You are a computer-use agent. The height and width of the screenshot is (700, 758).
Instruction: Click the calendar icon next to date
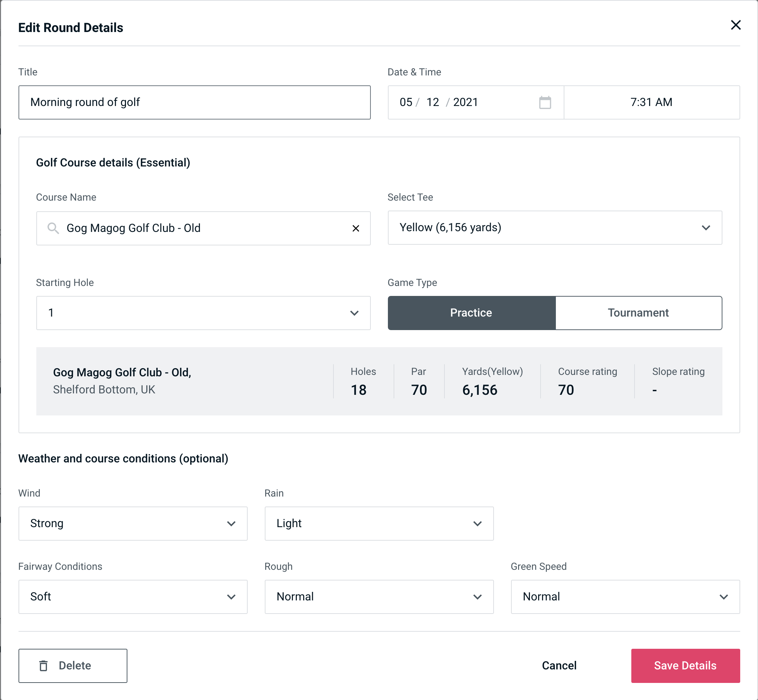[545, 102]
